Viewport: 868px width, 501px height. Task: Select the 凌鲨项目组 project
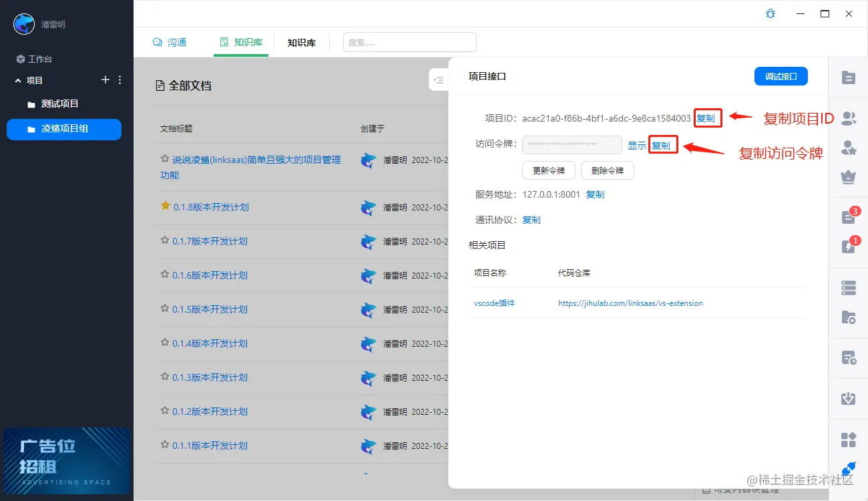[64, 130]
